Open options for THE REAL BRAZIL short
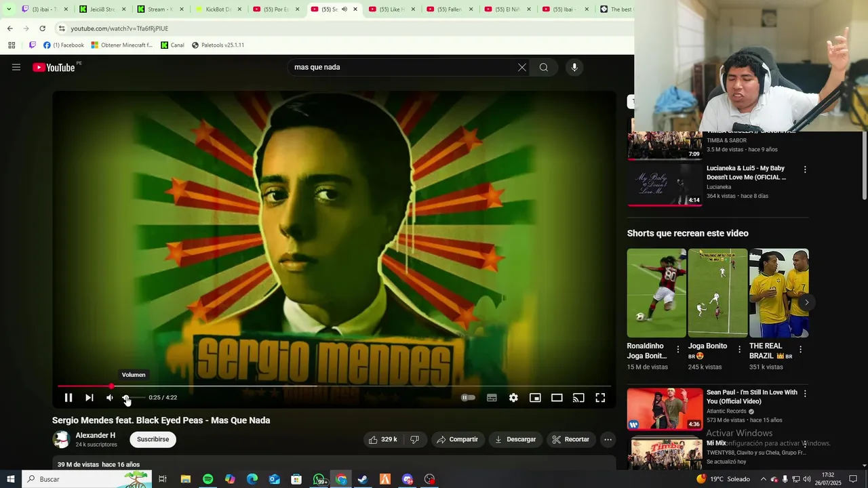This screenshot has width=868, height=488. (800, 350)
